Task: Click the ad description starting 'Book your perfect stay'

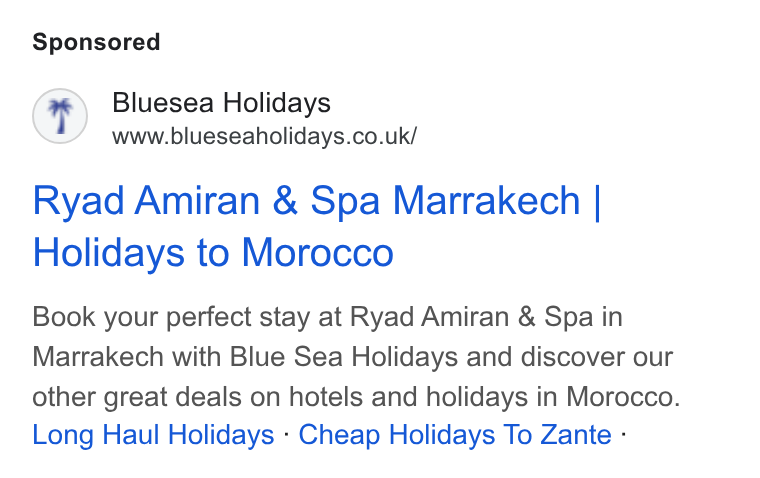Action: click(x=356, y=356)
